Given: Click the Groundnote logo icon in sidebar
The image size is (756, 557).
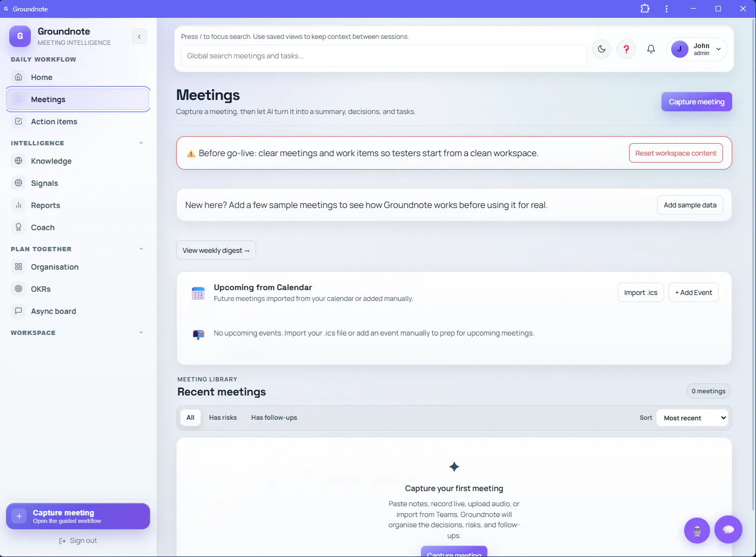Looking at the screenshot, I should [x=20, y=36].
